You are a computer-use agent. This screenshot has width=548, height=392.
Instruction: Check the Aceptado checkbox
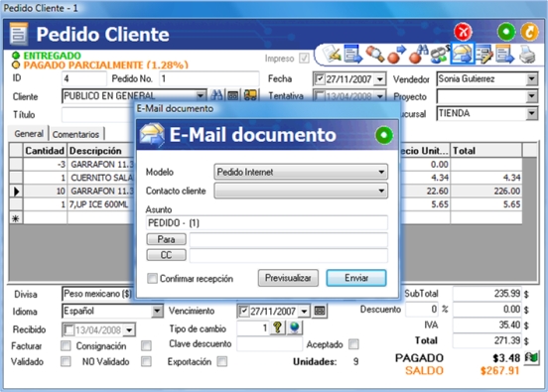click(x=353, y=344)
